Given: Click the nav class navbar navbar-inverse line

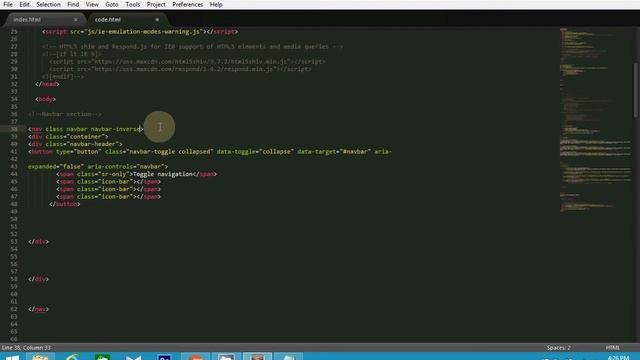Looking at the screenshot, I should pyautogui.click(x=85, y=129).
